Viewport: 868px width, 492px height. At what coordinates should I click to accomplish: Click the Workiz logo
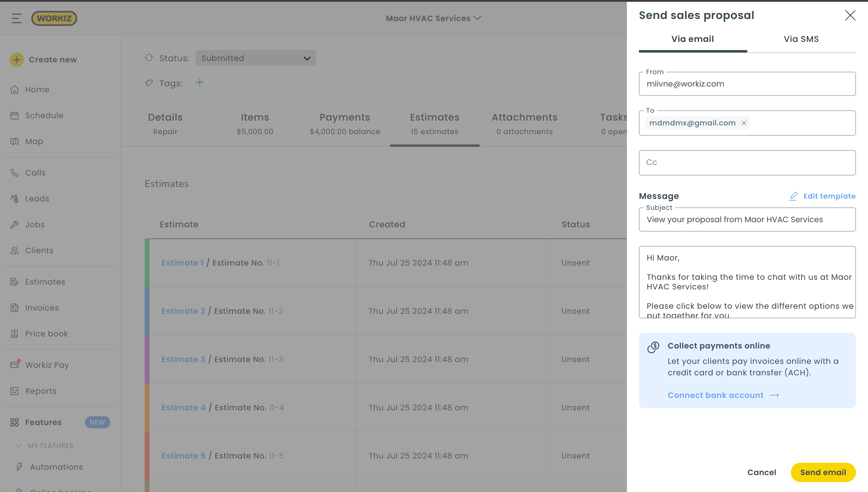pyautogui.click(x=54, y=18)
